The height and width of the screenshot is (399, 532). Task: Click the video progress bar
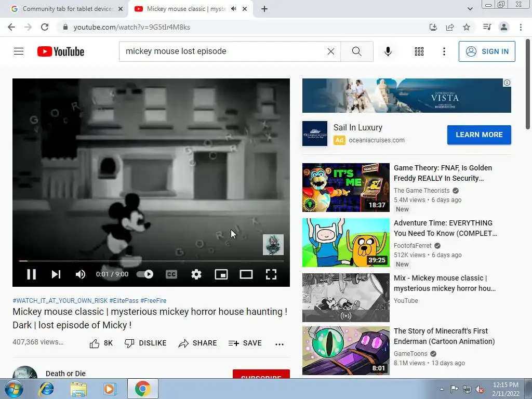151,261
